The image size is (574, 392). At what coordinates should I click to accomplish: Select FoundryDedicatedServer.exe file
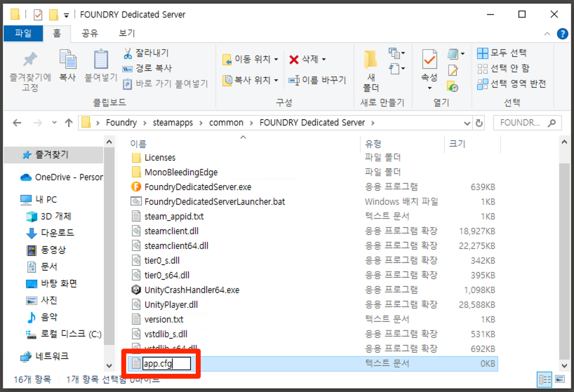[x=198, y=187]
